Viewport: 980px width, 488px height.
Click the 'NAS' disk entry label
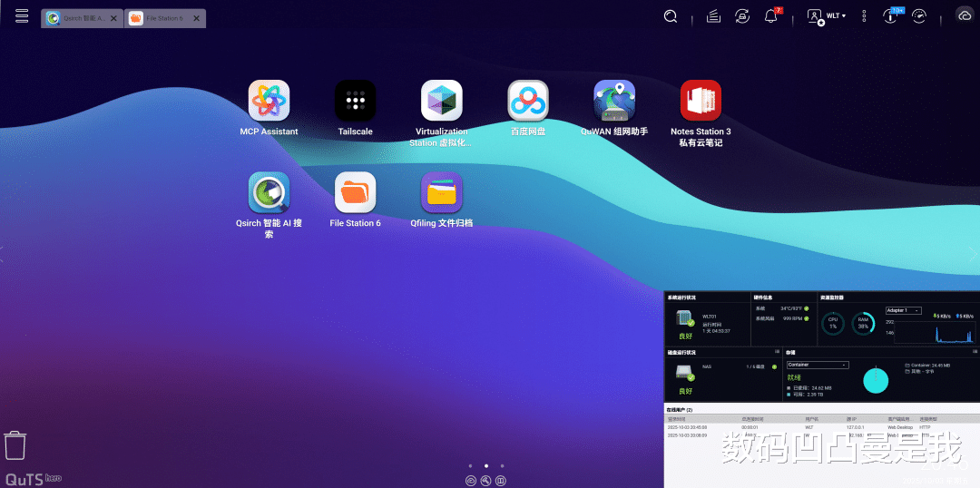click(707, 366)
